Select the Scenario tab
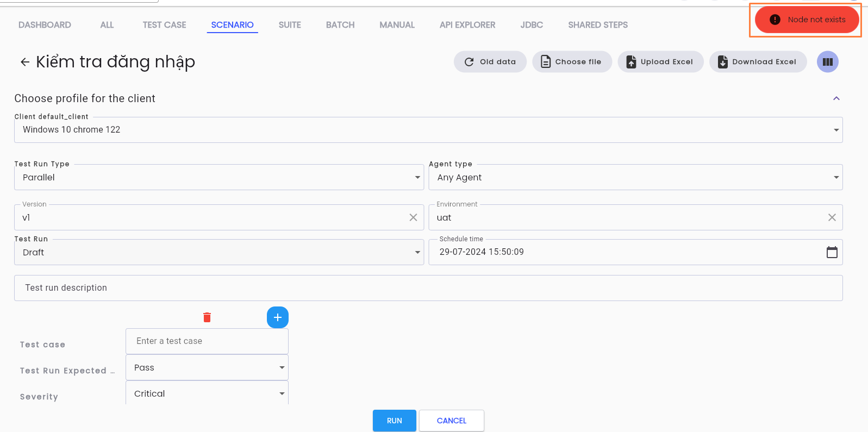 (x=232, y=25)
